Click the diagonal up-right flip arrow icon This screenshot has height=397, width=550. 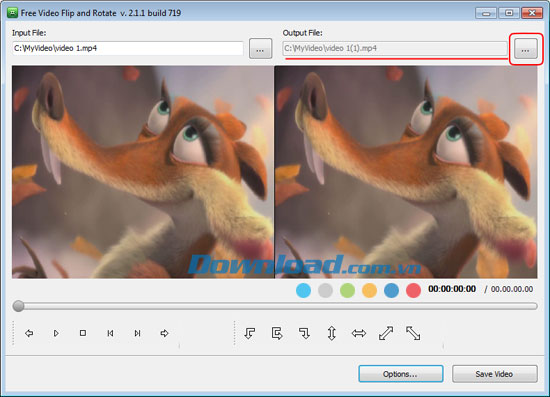point(386,333)
